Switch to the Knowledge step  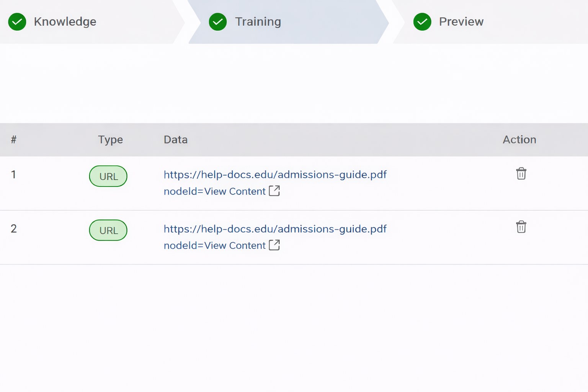click(65, 22)
